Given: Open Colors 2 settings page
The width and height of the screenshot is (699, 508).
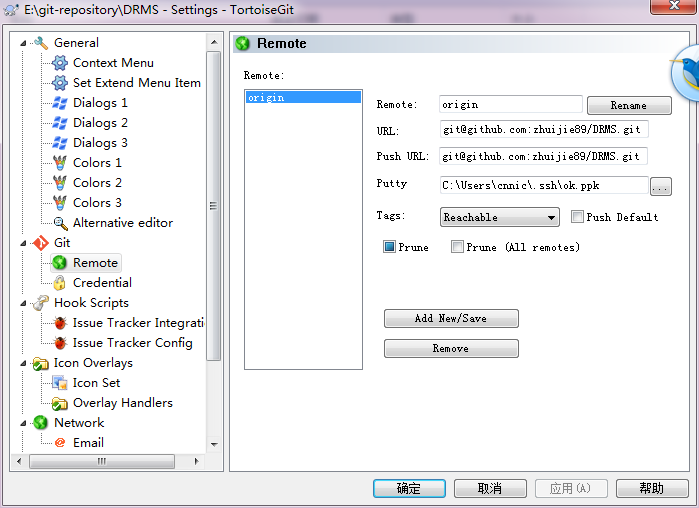Looking at the screenshot, I should pyautogui.click(x=97, y=183).
